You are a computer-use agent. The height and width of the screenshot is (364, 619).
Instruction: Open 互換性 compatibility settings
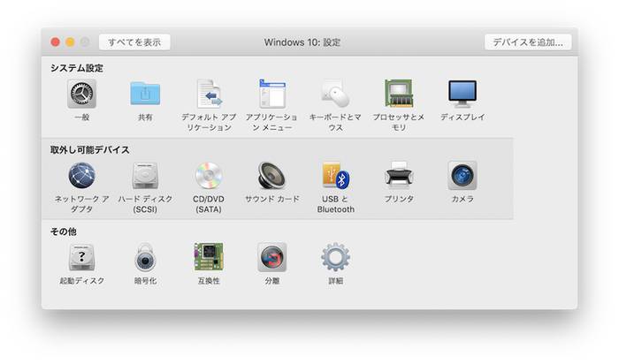[209, 257]
